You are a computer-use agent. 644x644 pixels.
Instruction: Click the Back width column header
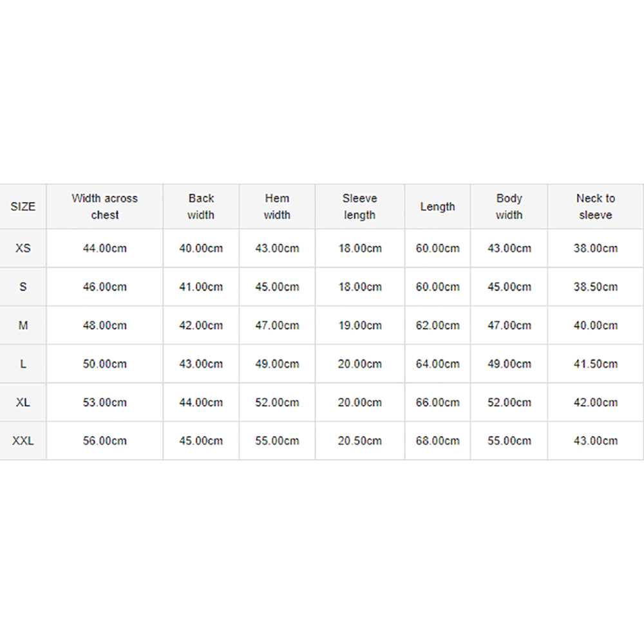tap(201, 207)
